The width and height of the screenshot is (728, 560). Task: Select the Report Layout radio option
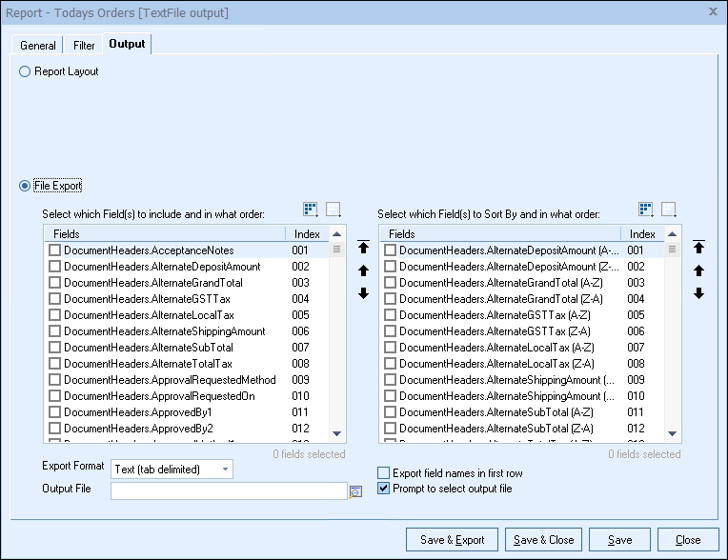pyautogui.click(x=25, y=71)
